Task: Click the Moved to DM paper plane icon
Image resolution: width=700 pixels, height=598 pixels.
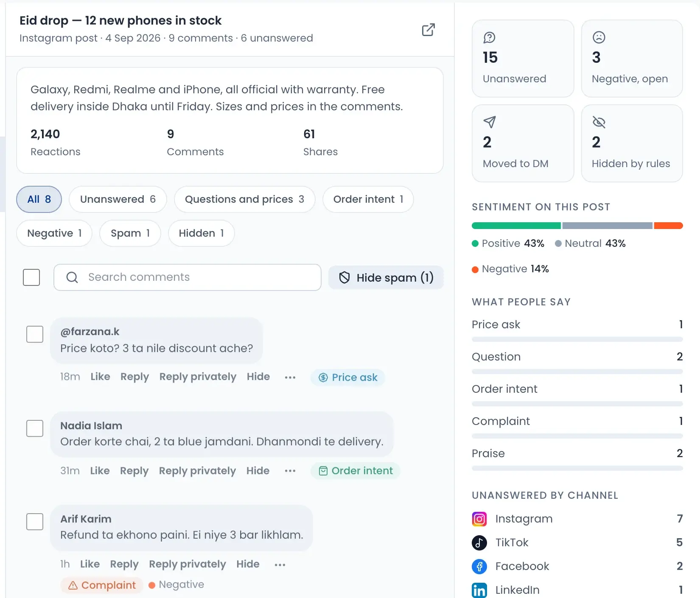Action: [x=489, y=122]
